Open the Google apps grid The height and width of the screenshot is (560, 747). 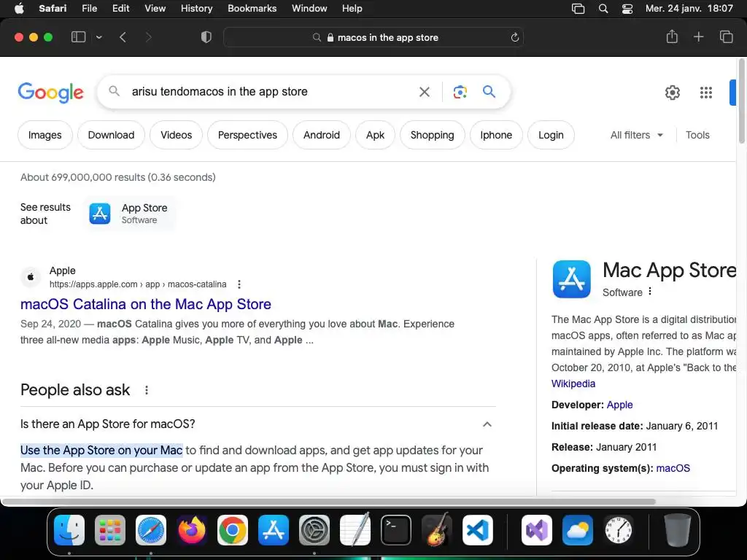[x=706, y=93]
